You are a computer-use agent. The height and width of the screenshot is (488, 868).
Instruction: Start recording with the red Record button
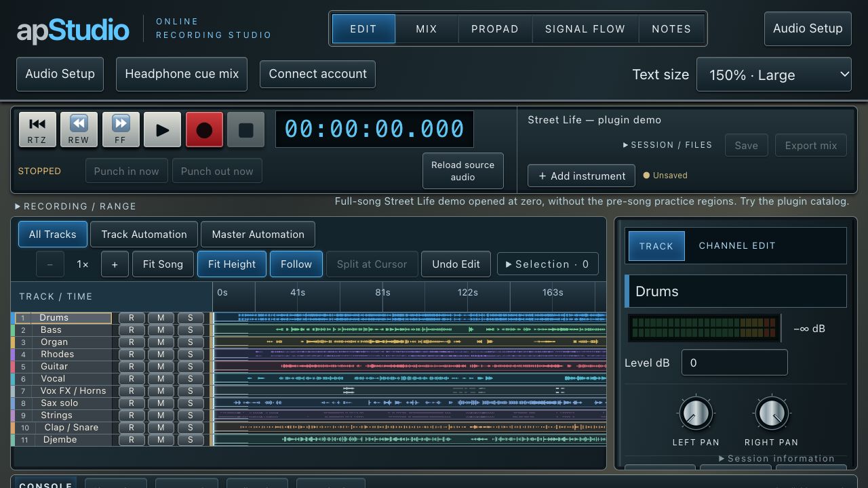tap(204, 129)
